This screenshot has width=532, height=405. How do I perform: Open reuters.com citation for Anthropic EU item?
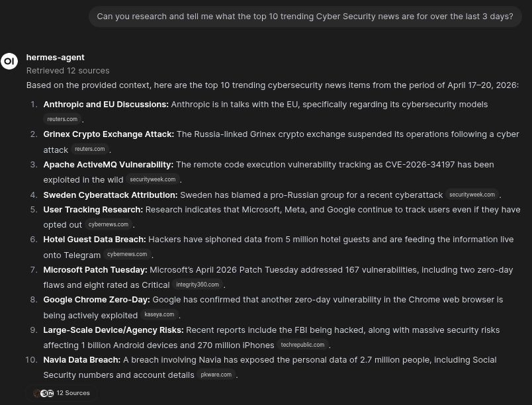(62, 119)
